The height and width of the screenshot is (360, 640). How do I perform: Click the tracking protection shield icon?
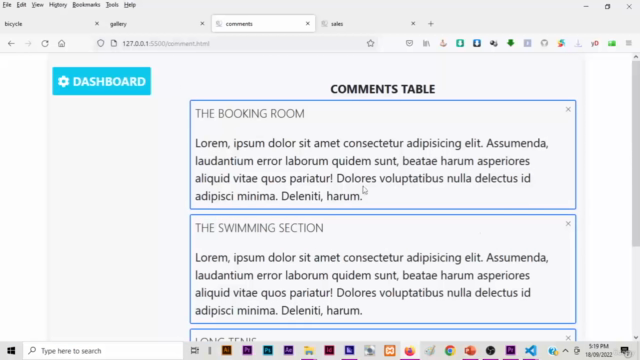point(100,43)
